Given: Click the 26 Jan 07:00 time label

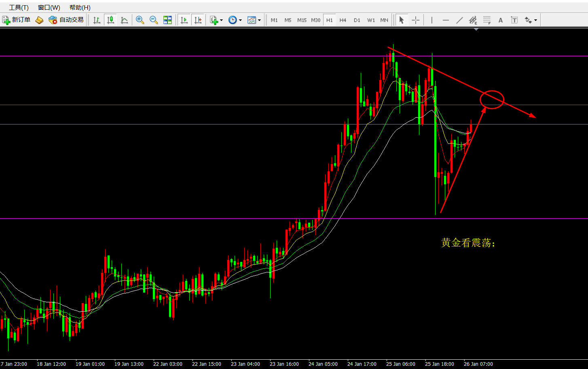Looking at the screenshot, I should tap(478, 364).
